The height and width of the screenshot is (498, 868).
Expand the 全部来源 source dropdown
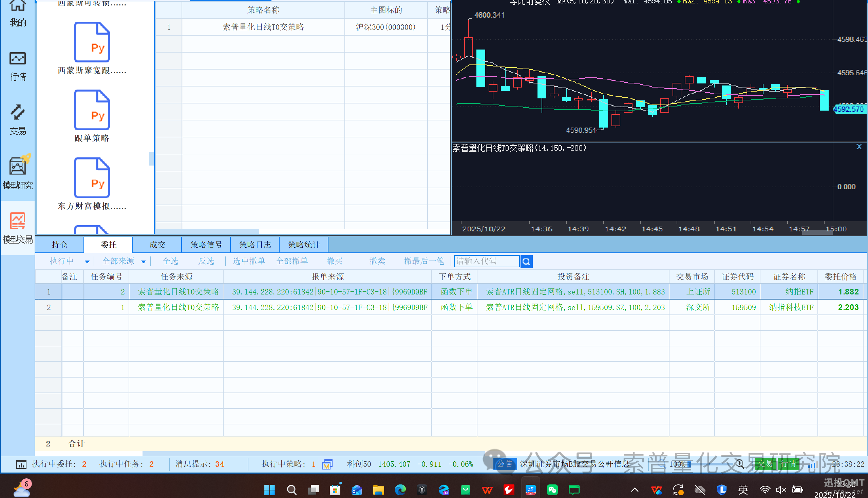pos(143,262)
